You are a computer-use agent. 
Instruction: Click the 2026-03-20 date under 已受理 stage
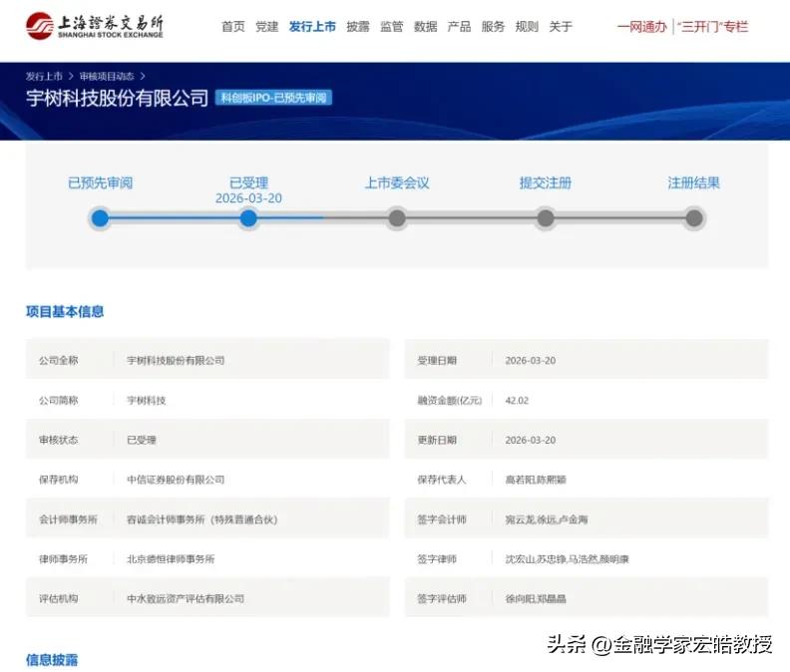pyautogui.click(x=249, y=198)
